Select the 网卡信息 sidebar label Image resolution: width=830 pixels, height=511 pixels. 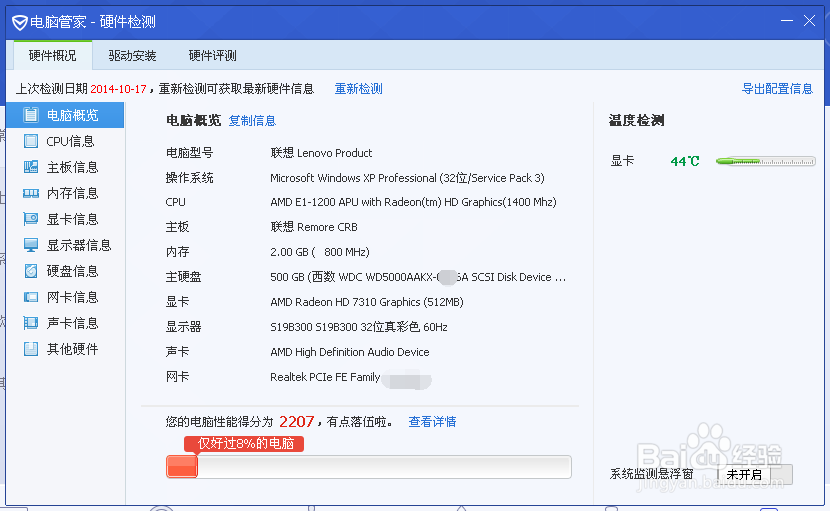(73, 297)
